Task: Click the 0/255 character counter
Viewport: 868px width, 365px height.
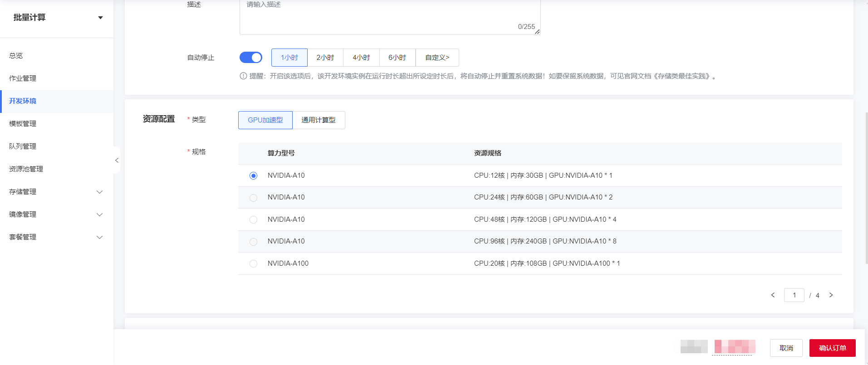Action: (526, 27)
